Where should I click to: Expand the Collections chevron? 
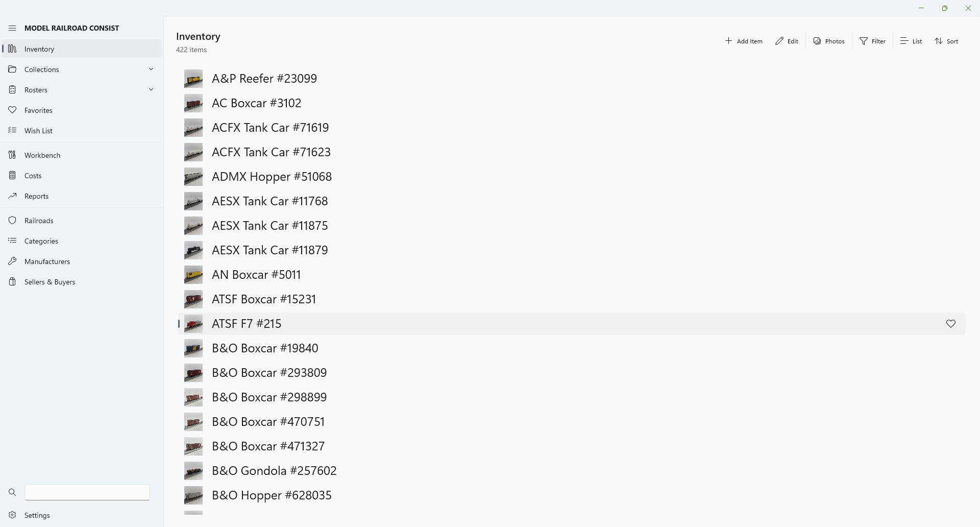151,69
